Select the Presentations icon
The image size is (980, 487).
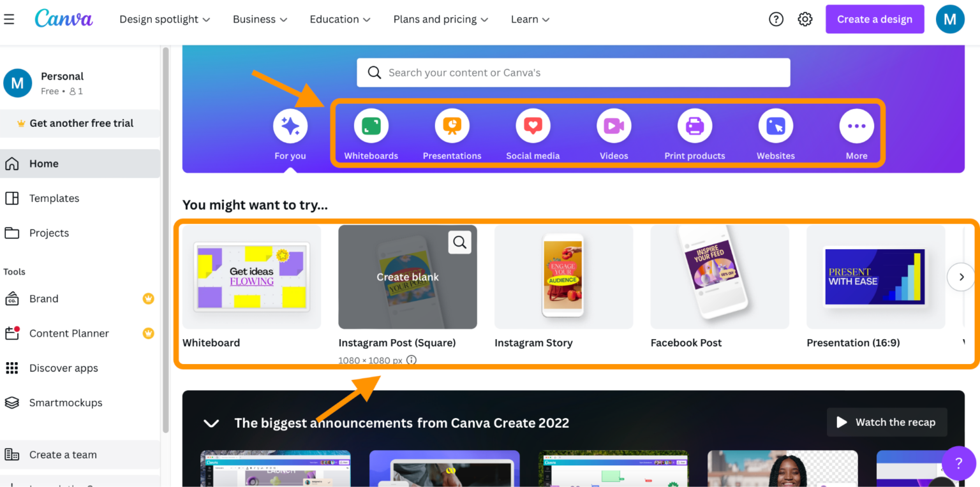452,126
